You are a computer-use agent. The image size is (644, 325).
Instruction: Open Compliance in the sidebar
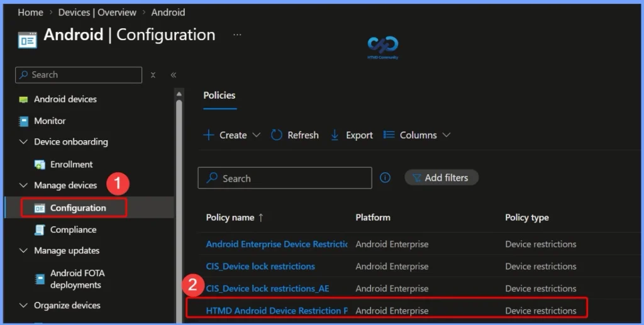(73, 230)
